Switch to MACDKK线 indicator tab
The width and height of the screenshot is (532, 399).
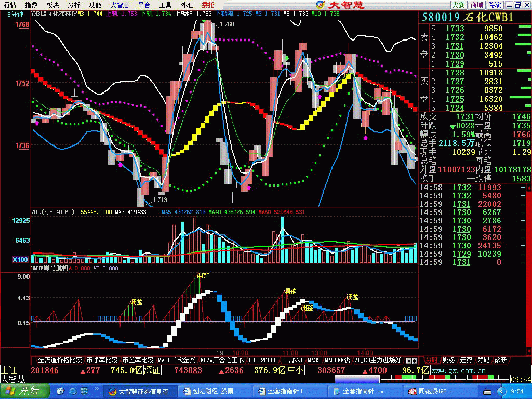pos(337,360)
